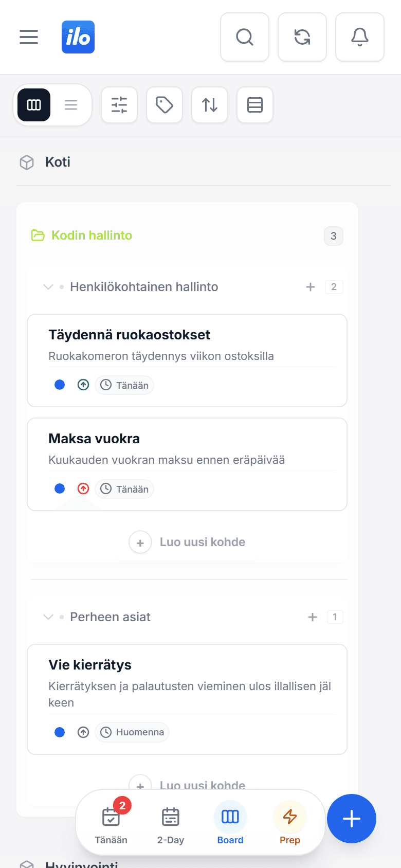Screen dimensions: 401x868
Task: Click the blue floating add button
Action: click(x=352, y=819)
